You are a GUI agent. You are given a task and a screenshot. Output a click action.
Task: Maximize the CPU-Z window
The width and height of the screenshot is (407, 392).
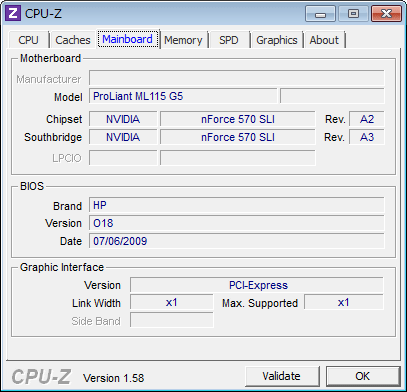pyautogui.click(x=353, y=14)
